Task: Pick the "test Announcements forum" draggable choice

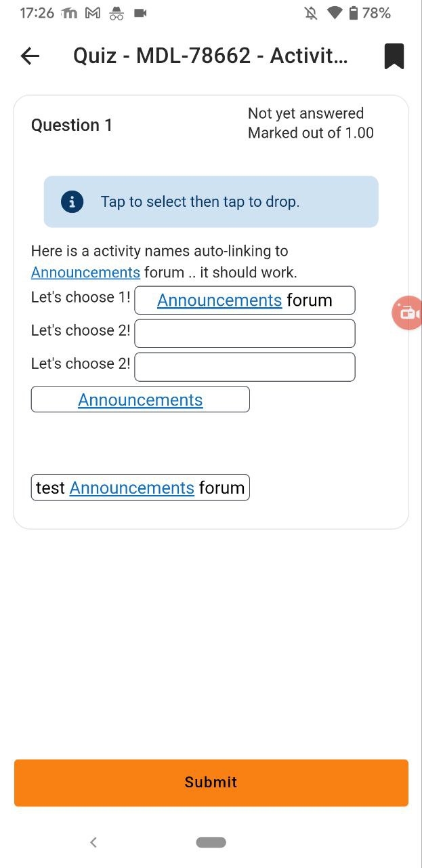Action: click(140, 488)
